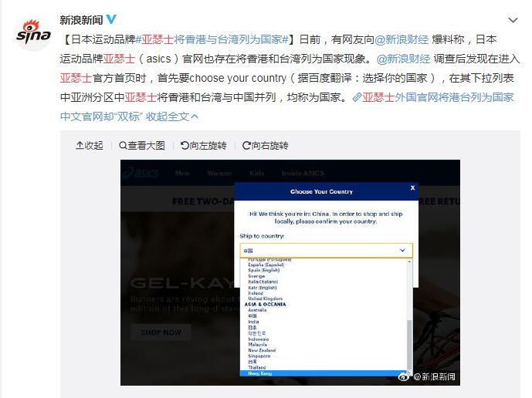Select Indonesia in the country list
The image size is (532, 398).
coord(259,339)
